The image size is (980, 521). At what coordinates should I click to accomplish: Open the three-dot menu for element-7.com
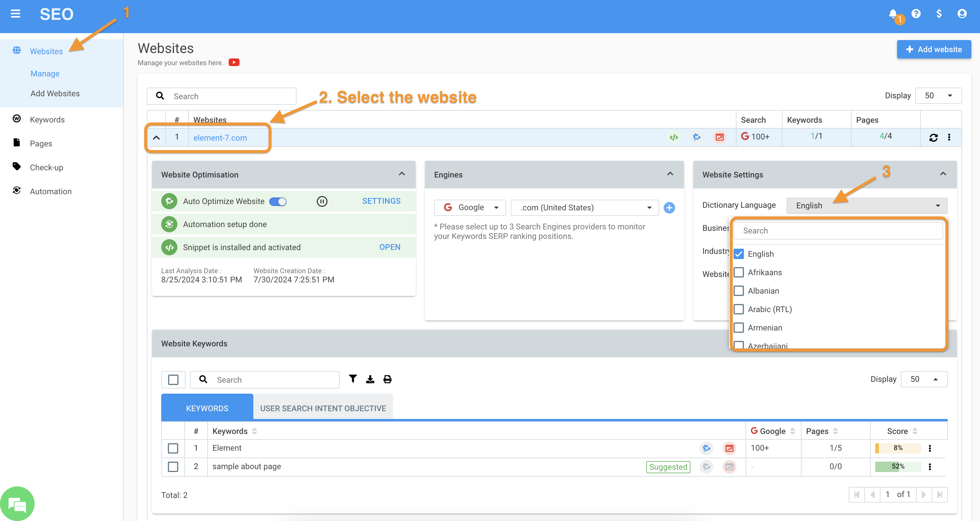click(949, 137)
